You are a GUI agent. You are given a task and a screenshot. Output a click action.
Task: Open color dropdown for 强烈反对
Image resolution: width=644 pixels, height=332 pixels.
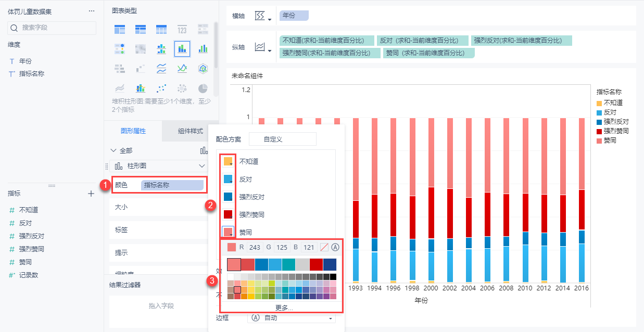point(228,197)
